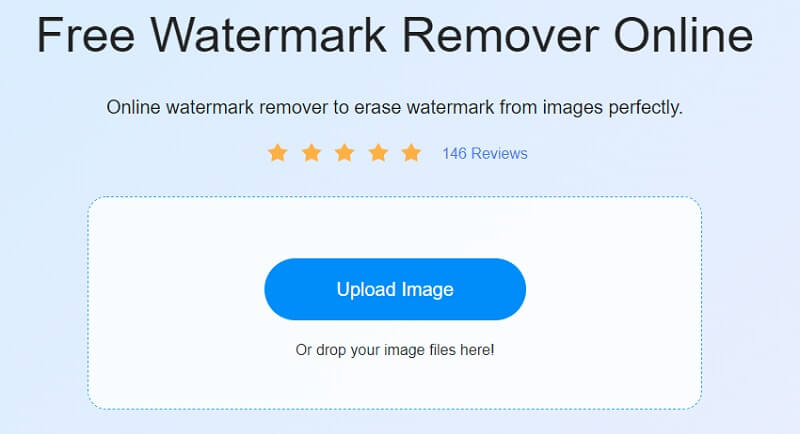Click the lowercase word "remover" in the subtitle
The width and height of the screenshot is (800, 434).
pos(293,108)
